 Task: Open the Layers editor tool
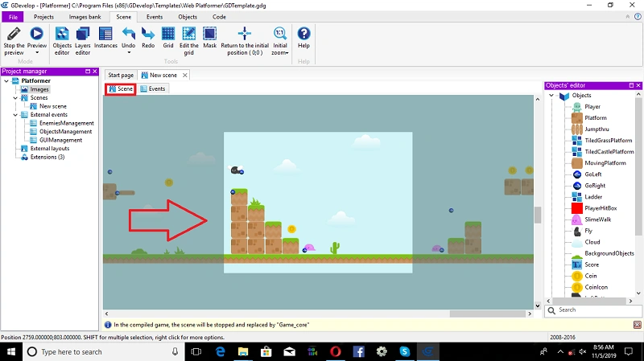point(83,41)
